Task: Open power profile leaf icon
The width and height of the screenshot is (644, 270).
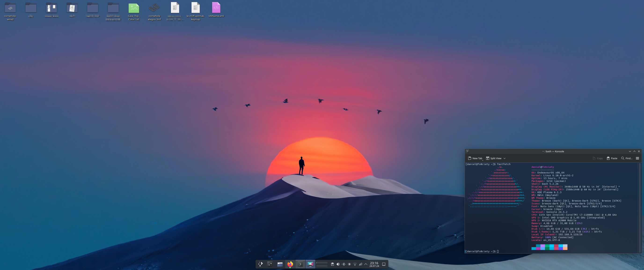Action: pos(360,264)
